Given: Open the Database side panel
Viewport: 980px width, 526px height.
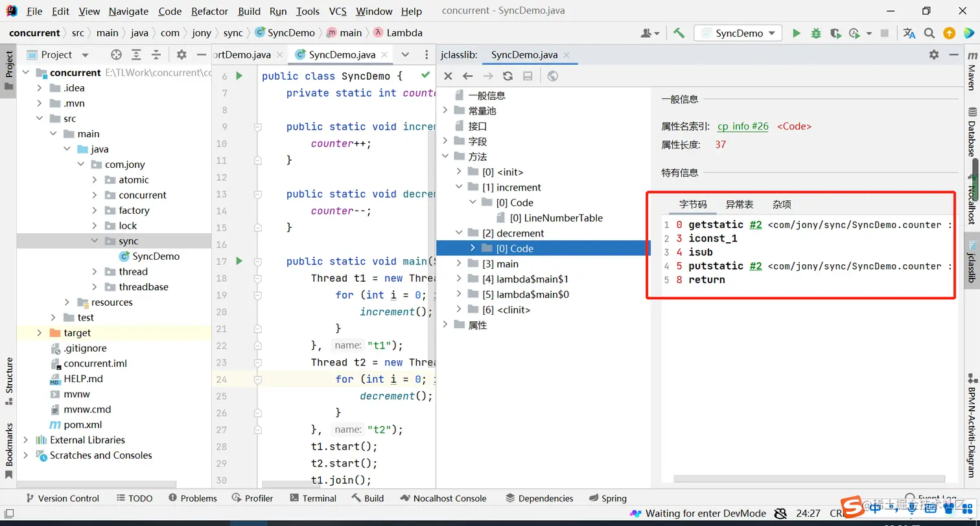Looking at the screenshot, I should [x=972, y=132].
